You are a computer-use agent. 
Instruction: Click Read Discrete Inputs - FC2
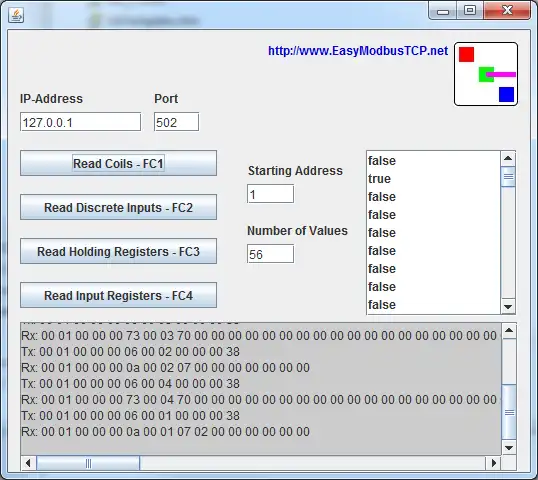click(118, 207)
